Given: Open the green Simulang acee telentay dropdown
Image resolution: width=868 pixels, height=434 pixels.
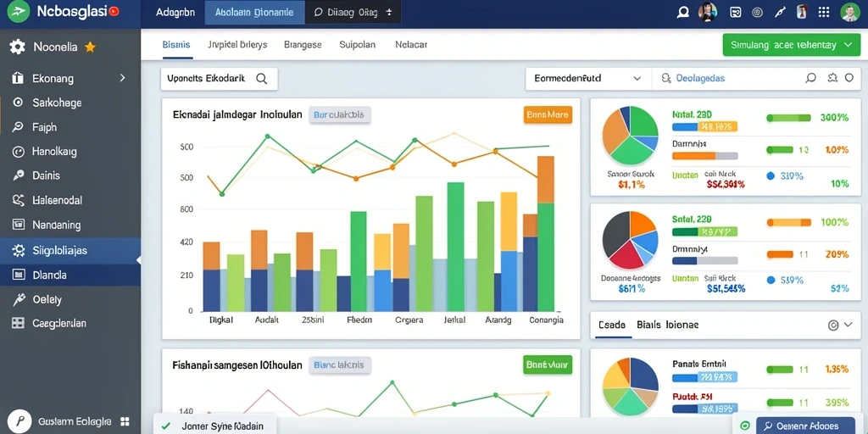Looking at the screenshot, I should (791, 45).
